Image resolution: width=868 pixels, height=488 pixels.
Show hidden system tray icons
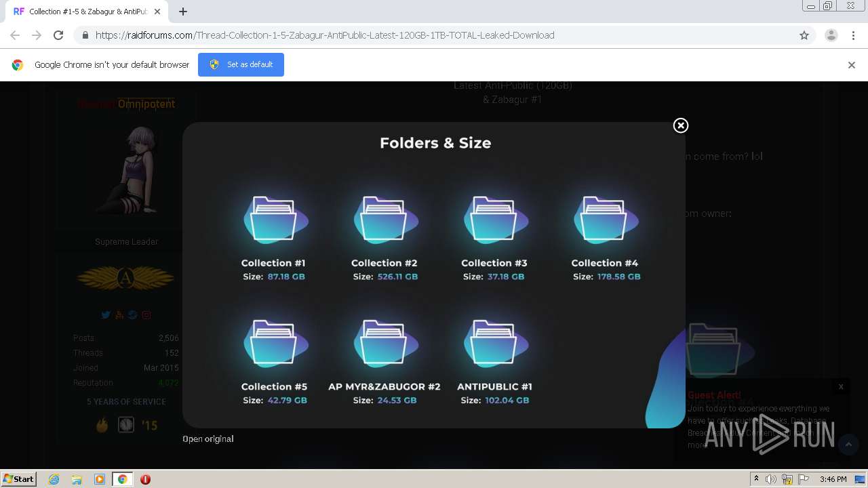pos(756,479)
